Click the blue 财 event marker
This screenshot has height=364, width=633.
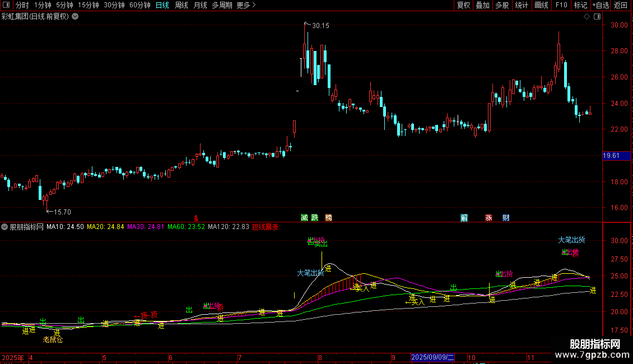tap(506, 218)
